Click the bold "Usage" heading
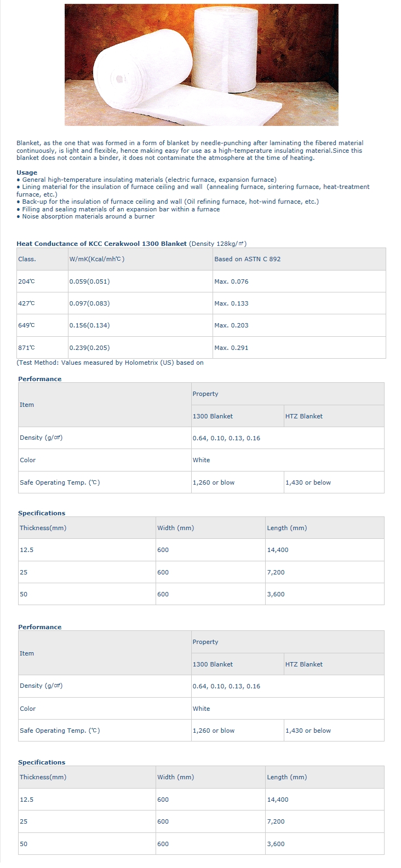This screenshot has height=868, width=401. click(27, 173)
